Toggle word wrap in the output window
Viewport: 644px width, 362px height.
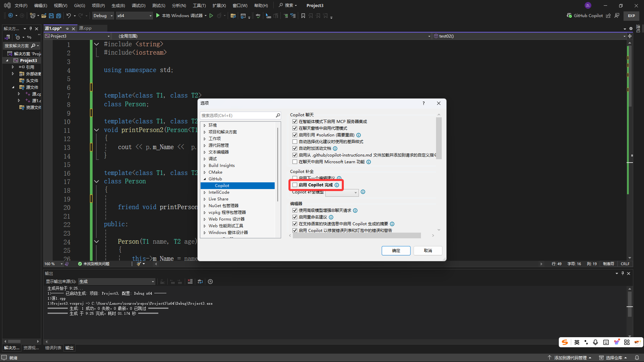(200, 282)
